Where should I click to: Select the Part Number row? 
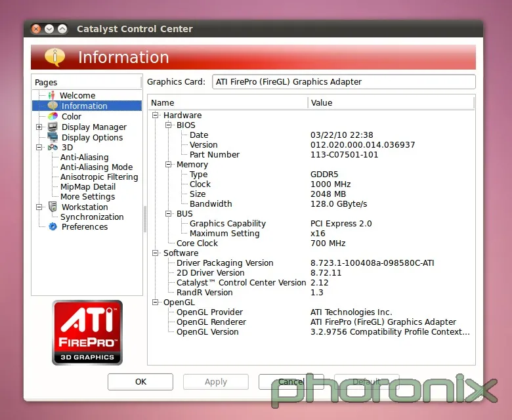pos(311,154)
